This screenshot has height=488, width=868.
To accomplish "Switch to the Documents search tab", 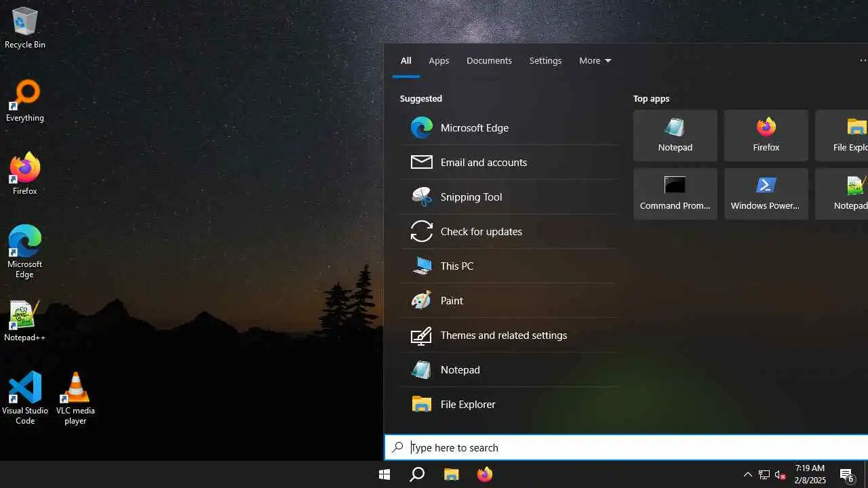I will (489, 60).
